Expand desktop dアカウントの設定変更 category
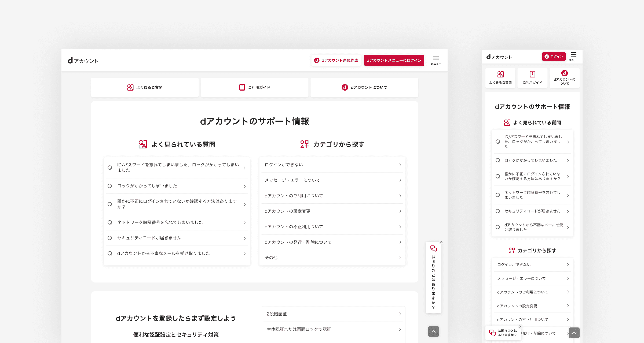The image size is (644, 343). (x=332, y=211)
